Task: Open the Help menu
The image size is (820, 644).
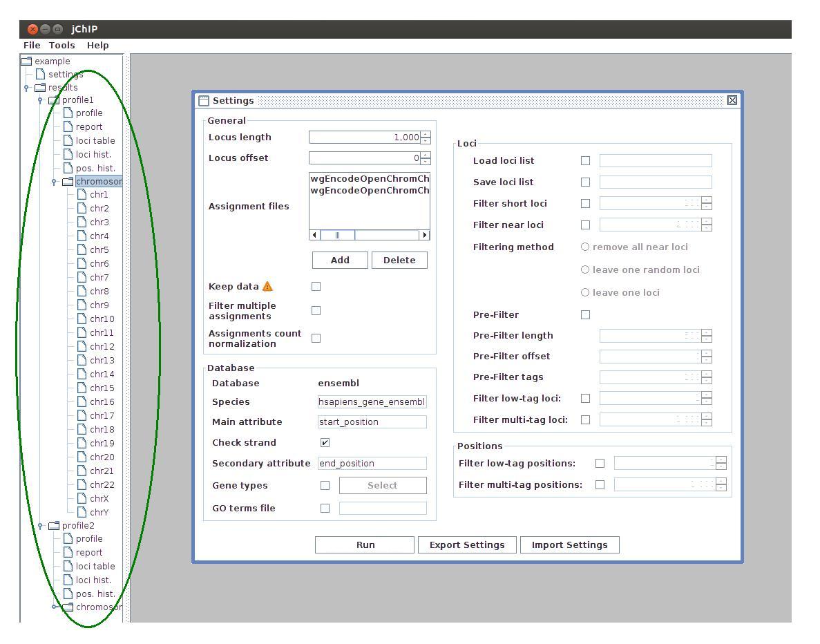Action: tap(97, 45)
